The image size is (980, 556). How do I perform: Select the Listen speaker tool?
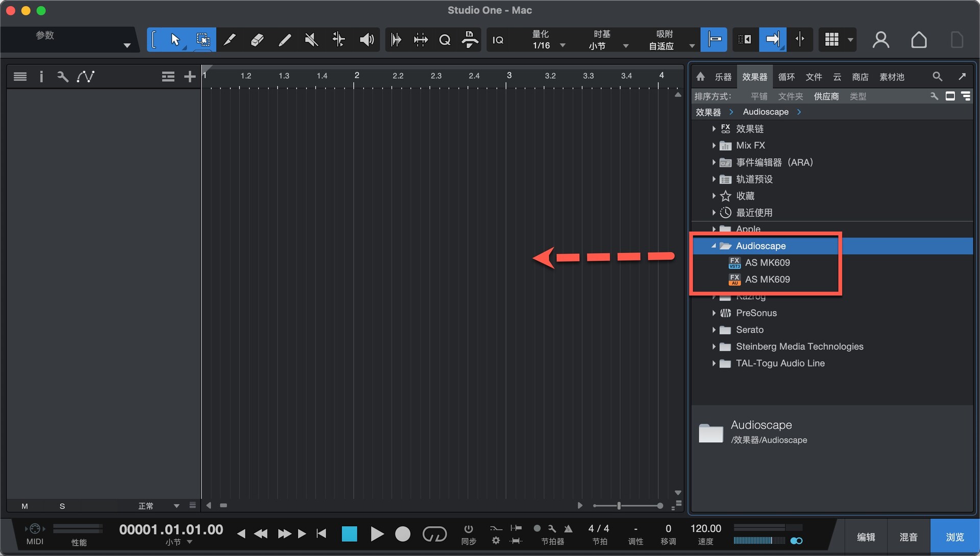(x=366, y=39)
